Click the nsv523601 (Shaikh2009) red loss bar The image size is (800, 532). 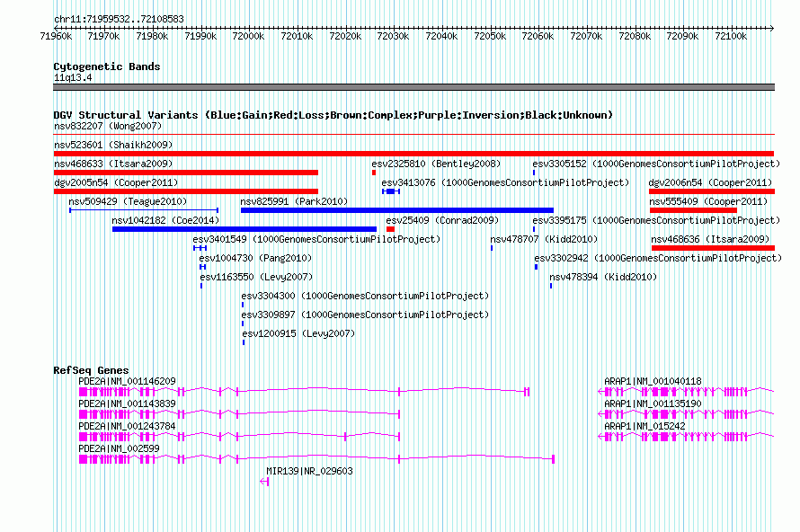(x=413, y=154)
